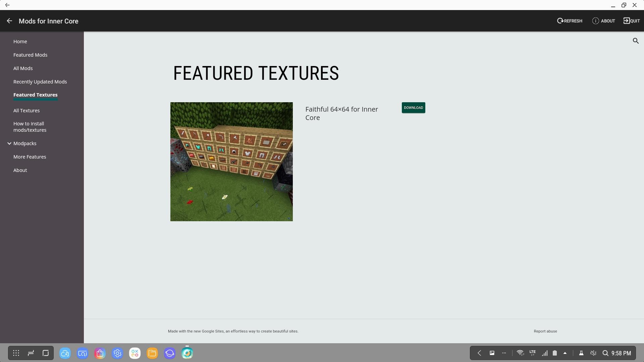Open the tray search magnifier
This screenshot has width=644, height=362.
click(605, 353)
